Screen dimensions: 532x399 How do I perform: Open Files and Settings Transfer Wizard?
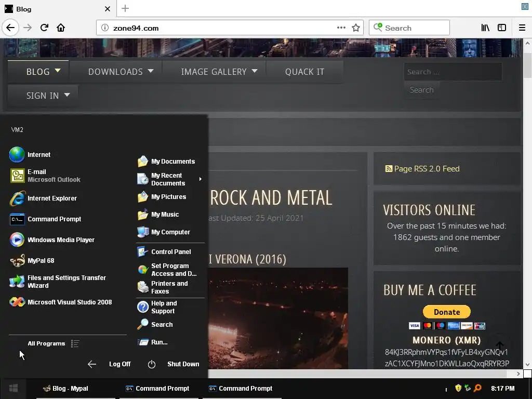(x=58, y=282)
